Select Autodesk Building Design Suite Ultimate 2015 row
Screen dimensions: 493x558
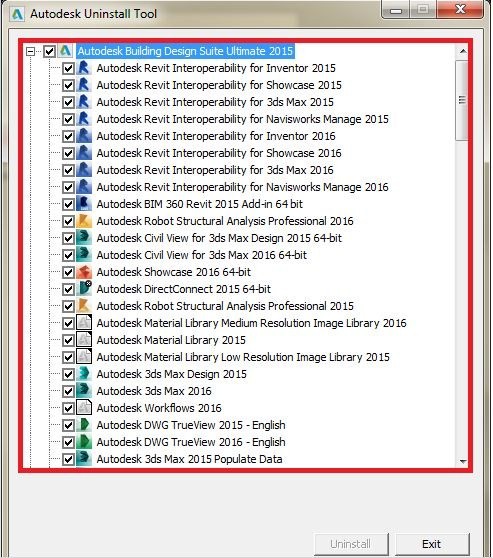185,51
